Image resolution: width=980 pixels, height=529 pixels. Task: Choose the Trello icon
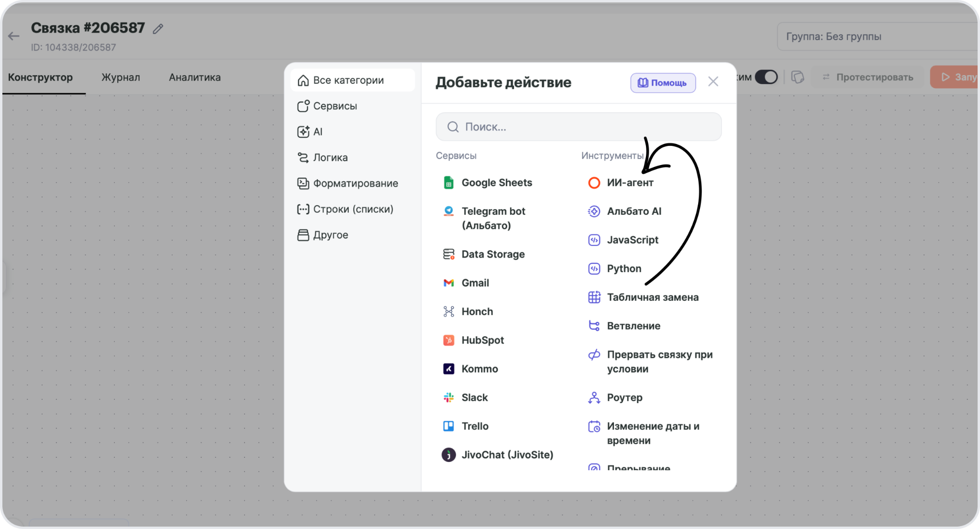pyautogui.click(x=448, y=426)
